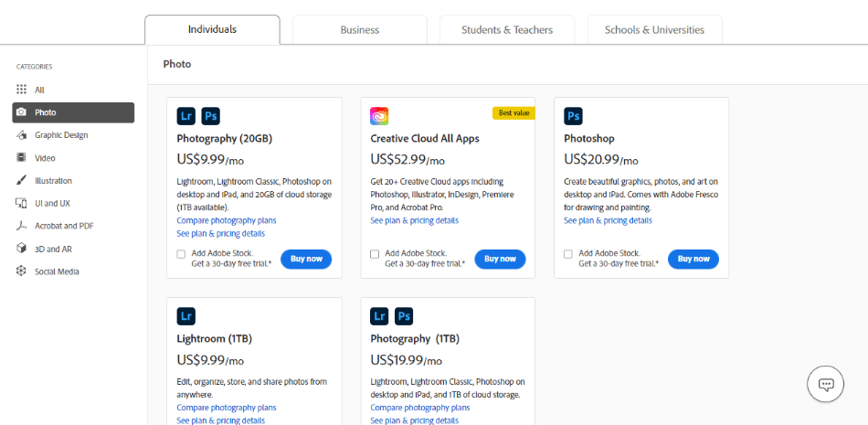Click the US$19.99/mo price
868x425 pixels.
coord(407,360)
